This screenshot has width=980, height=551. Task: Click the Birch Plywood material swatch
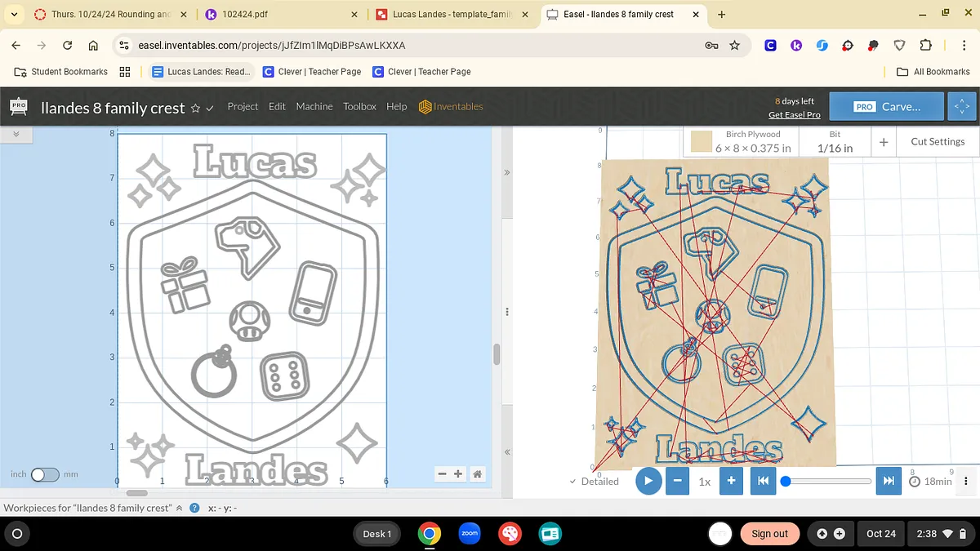coord(701,142)
